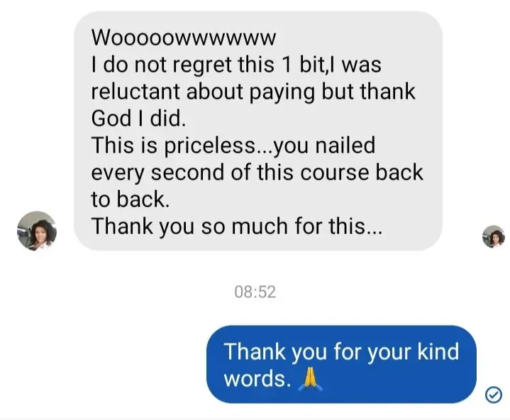Select the word 'course' in the gray message
Screen dimensions: 510x420
[x=334, y=172]
